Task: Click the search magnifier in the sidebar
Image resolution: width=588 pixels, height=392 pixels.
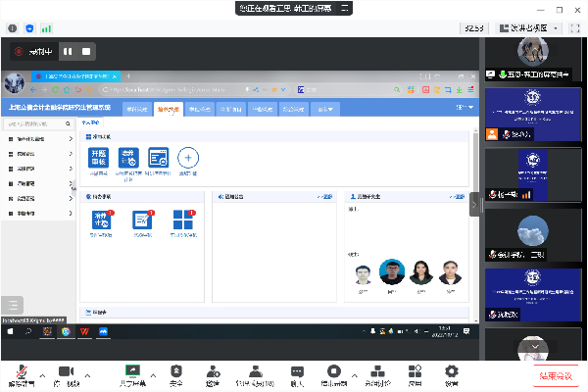Action: tap(68, 123)
